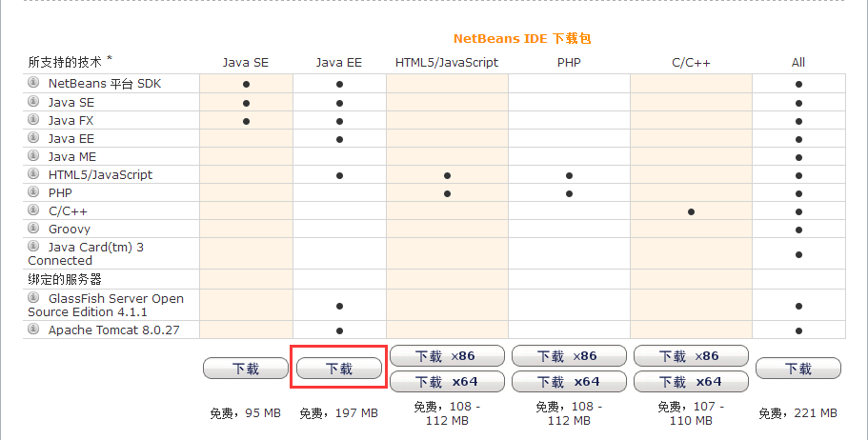This screenshot has width=868, height=440.
Task: Click the info icon beside PHP row
Action: (x=33, y=191)
